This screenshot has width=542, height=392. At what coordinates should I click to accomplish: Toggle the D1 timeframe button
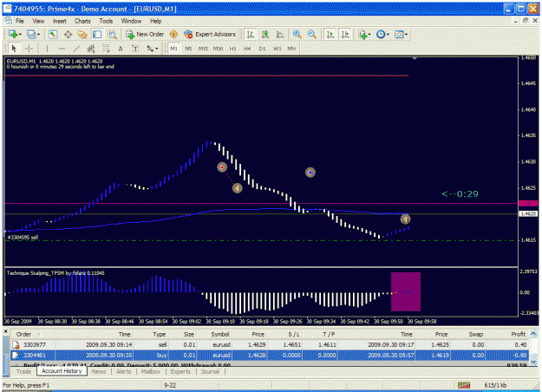[262, 49]
